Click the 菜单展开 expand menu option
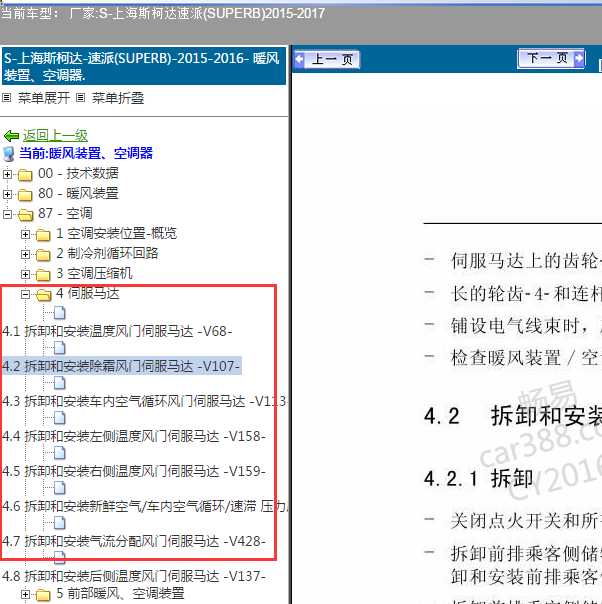This screenshot has height=604, width=602. pyautogui.click(x=44, y=98)
